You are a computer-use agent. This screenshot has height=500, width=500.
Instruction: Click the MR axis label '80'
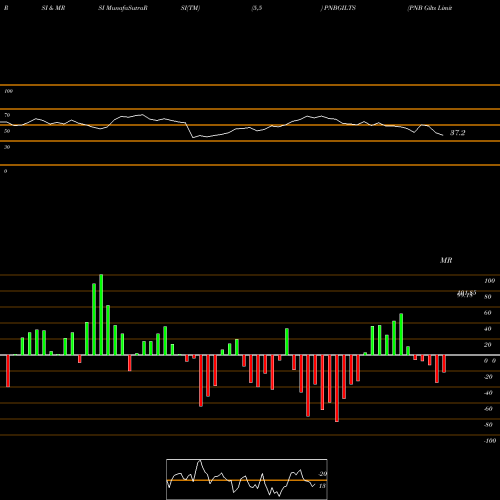[x=488, y=297]
